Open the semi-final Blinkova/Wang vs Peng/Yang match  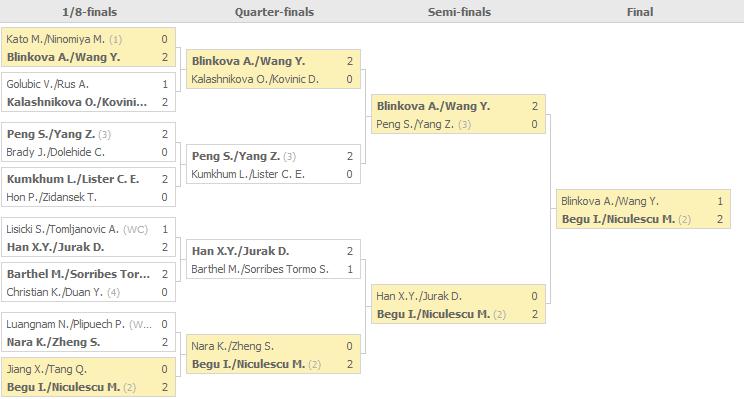pyautogui.click(x=458, y=115)
